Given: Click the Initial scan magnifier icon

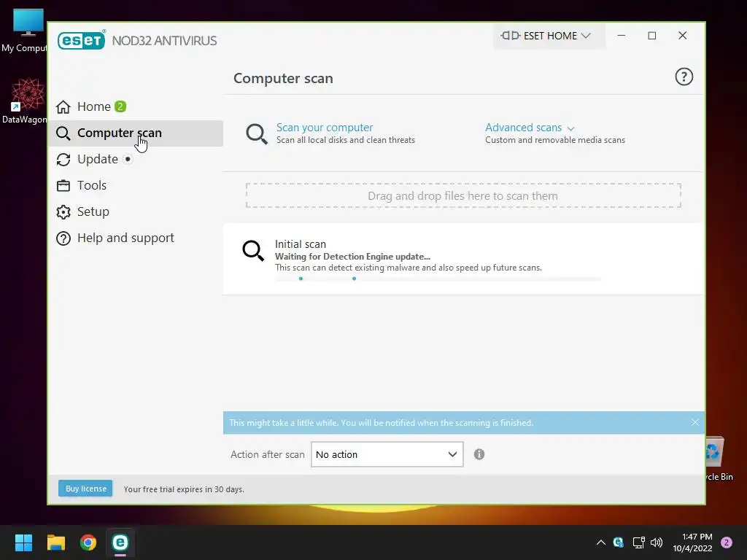Looking at the screenshot, I should click(253, 251).
